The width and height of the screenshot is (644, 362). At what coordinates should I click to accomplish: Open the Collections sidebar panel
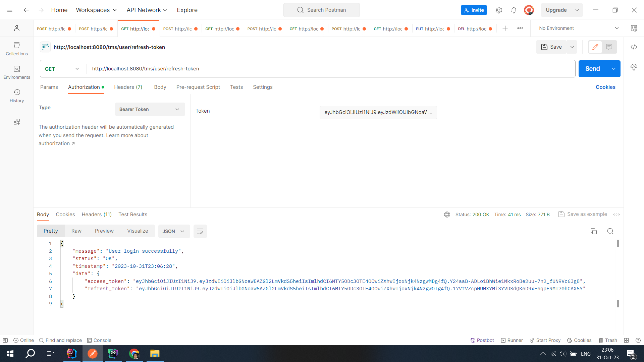(x=16, y=49)
